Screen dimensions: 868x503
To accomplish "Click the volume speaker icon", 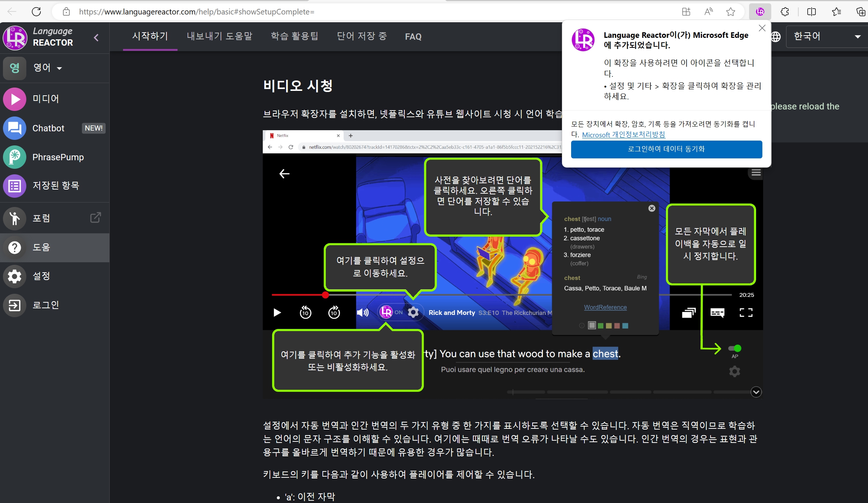I will point(362,313).
